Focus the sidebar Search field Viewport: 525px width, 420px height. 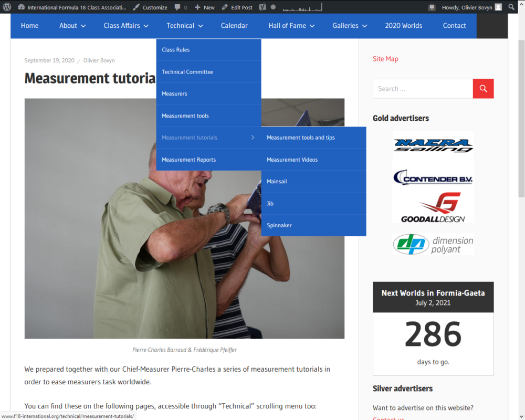click(423, 89)
